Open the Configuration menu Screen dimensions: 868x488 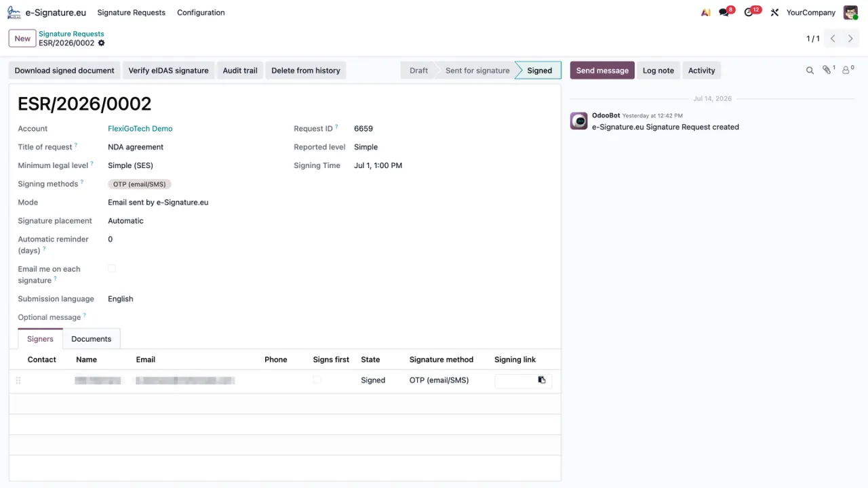point(201,12)
